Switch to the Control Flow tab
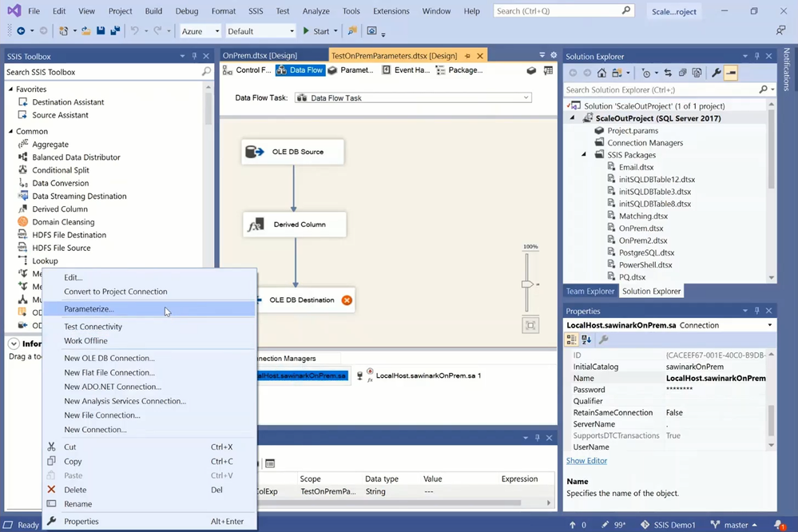This screenshot has height=532, width=798. pos(248,70)
